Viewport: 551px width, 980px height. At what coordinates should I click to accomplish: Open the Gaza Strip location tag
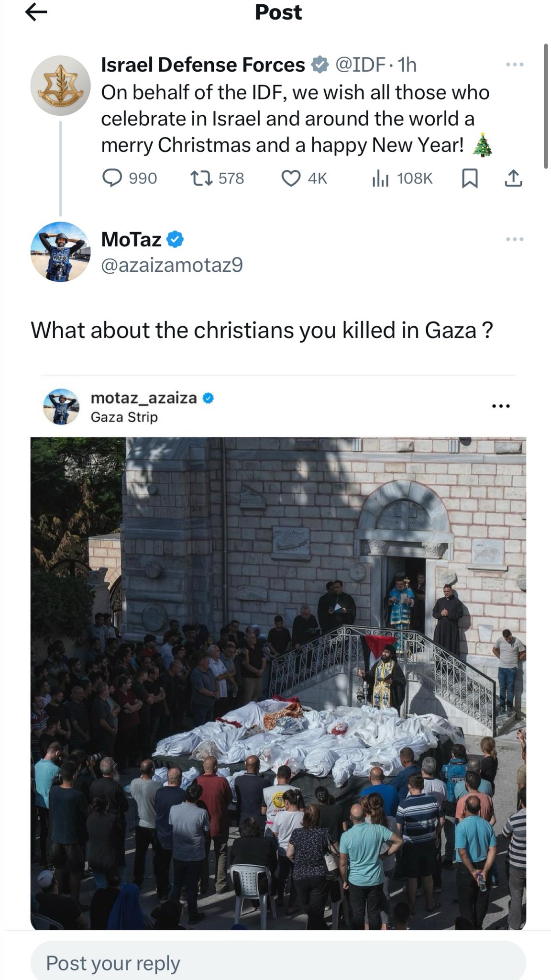(124, 417)
